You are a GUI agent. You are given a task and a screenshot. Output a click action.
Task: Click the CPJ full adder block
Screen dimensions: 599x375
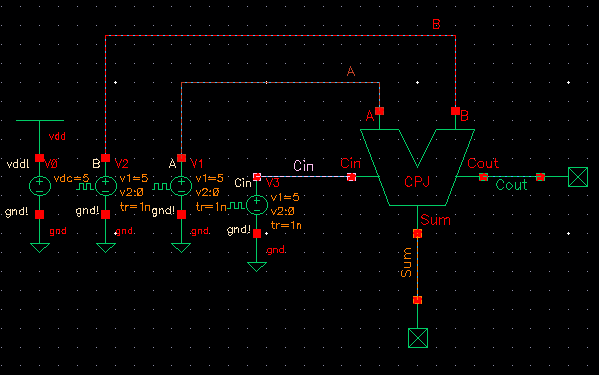pos(417,168)
